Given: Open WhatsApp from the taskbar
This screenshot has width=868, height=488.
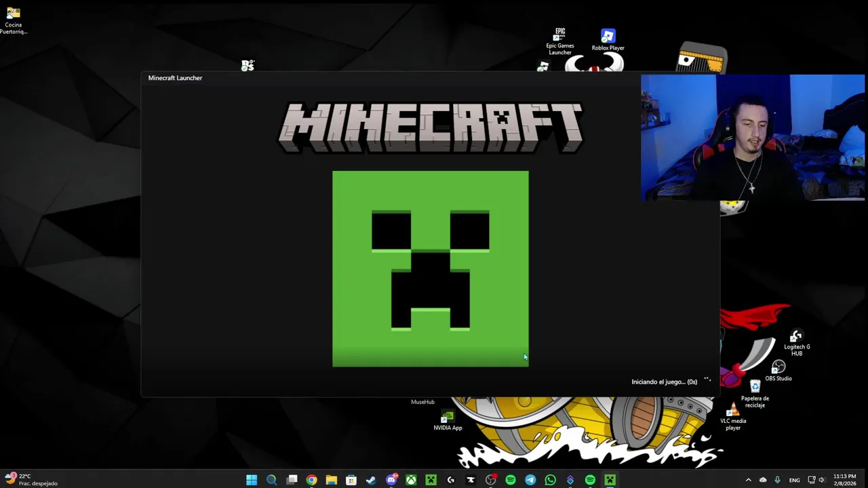Looking at the screenshot, I should click(x=550, y=480).
